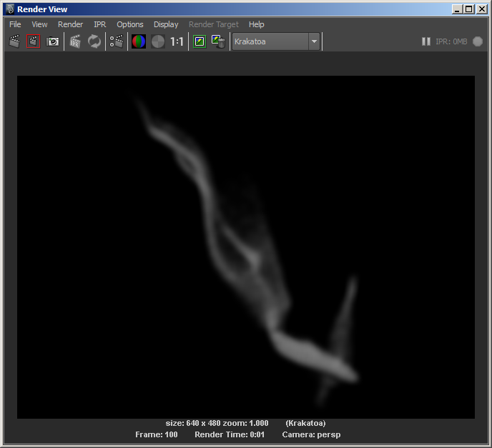Click the Snapshot camera icon

(52, 41)
